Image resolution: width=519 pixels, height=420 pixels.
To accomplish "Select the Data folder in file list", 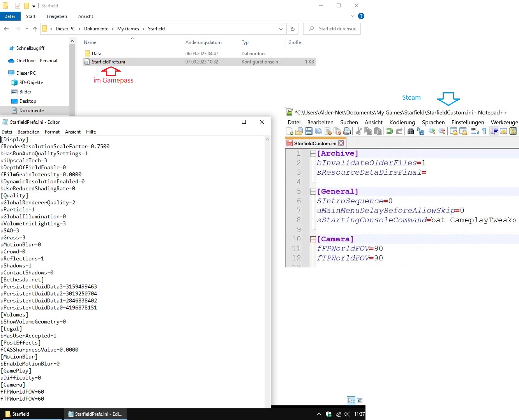I will click(x=199, y=54).
